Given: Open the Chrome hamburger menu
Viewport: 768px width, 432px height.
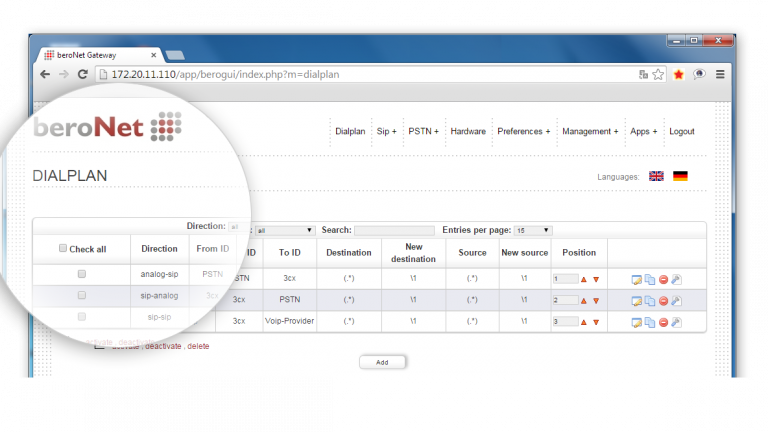Looking at the screenshot, I should point(720,74).
